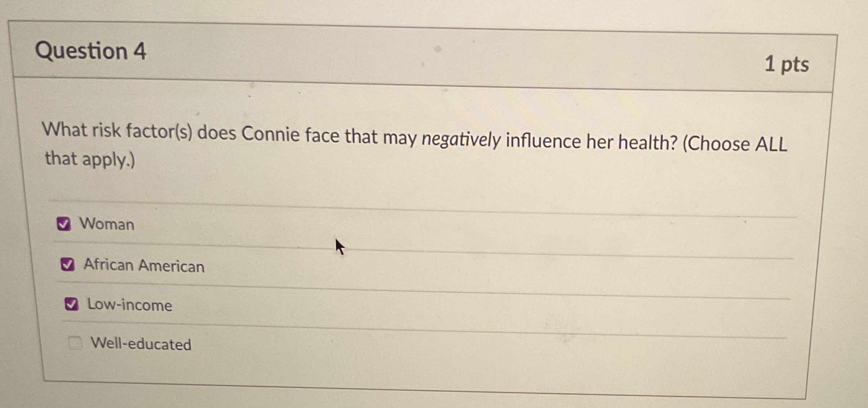Click the "Woman" answer label text
Screen dimensions: 868x408
(x=107, y=224)
